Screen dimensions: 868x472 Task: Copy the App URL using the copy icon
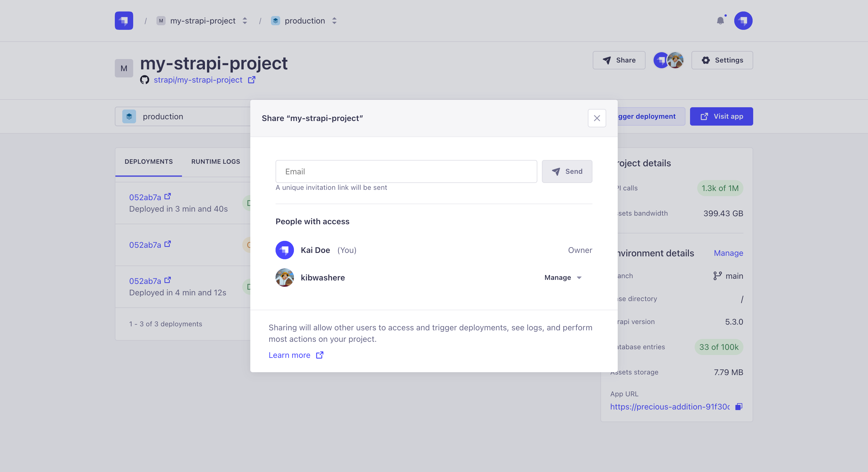coord(738,407)
